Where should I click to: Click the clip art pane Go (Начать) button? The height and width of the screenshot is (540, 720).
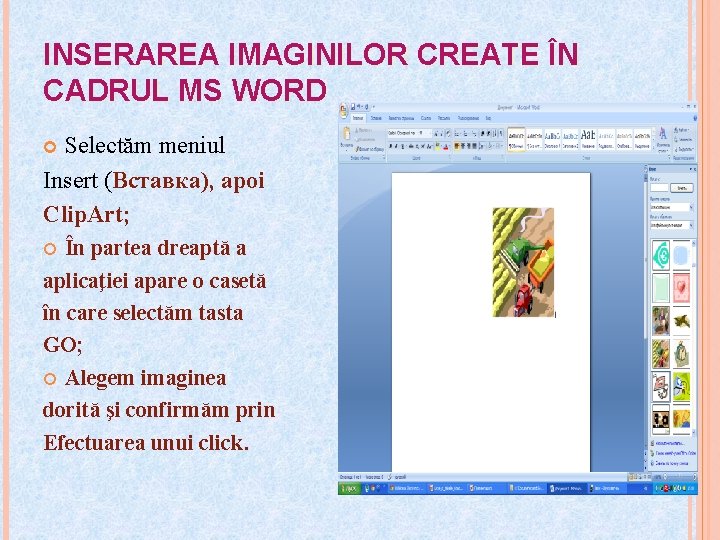(682, 188)
